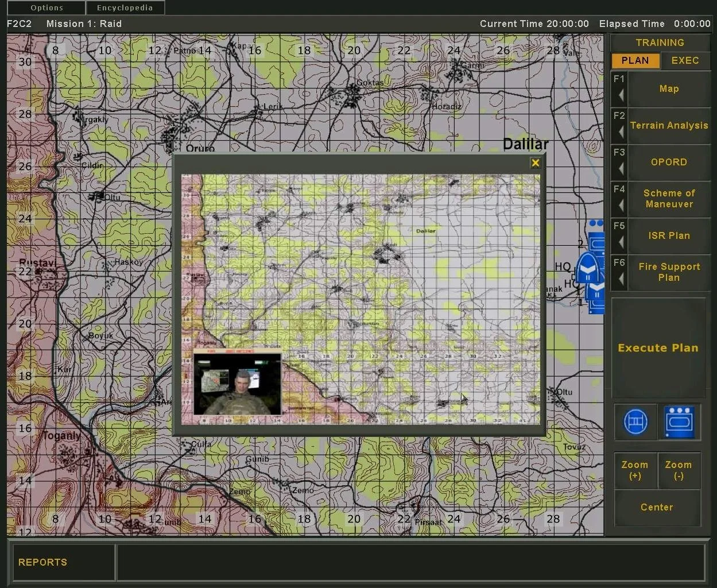This screenshot has height=588, width=717.
Task: Click the rectangular blue unit symbol icon
Action: tap(679, 422)
